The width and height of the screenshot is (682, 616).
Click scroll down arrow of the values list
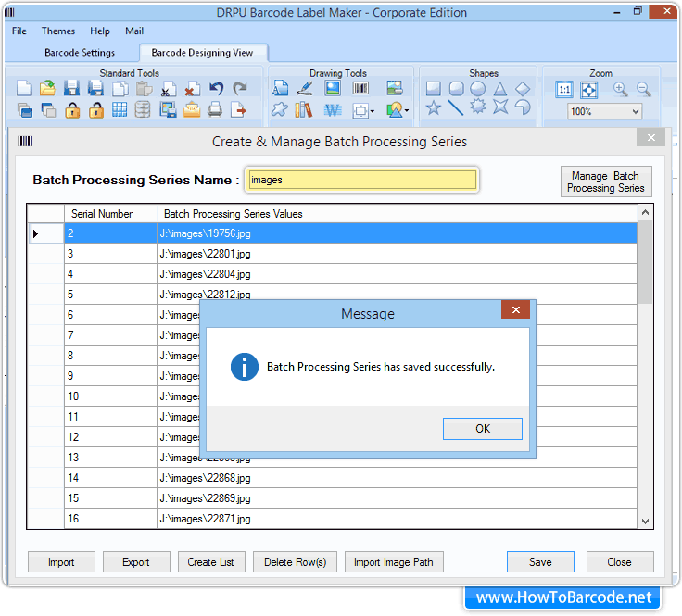(645, 522)
